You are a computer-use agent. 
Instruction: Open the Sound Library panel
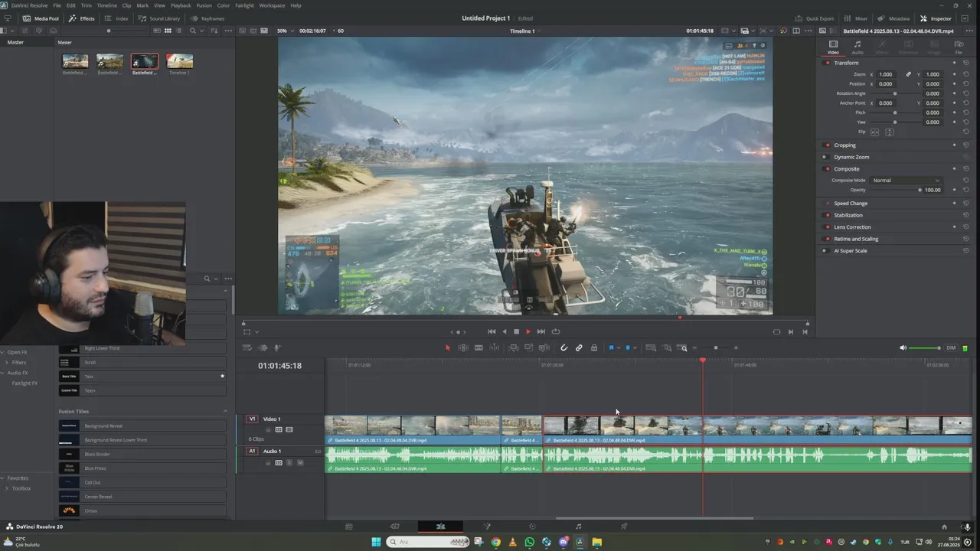[159, 18]
